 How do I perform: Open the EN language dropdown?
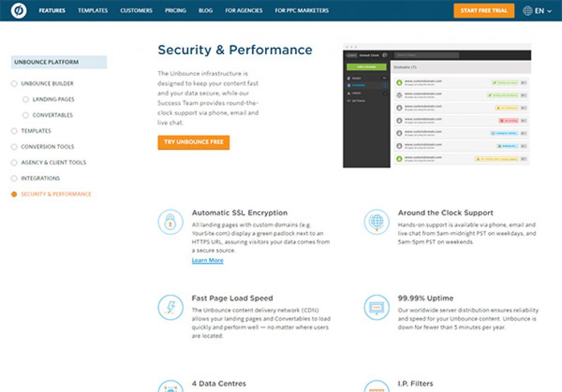pyautogui.click(x=543, y=10)
